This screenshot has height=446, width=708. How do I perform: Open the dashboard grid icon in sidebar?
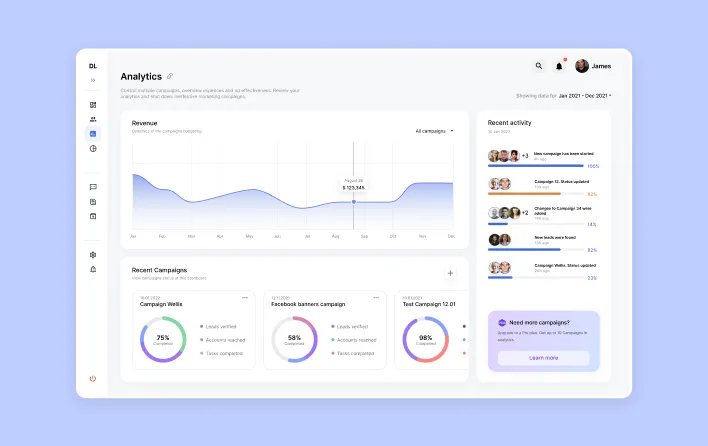[x=93, y=105]
